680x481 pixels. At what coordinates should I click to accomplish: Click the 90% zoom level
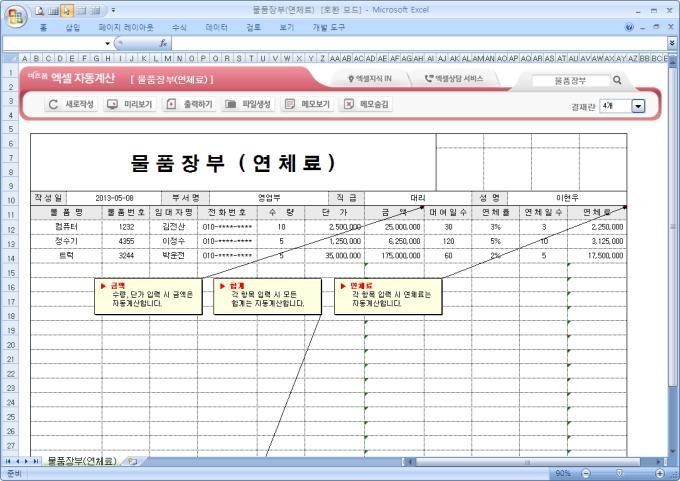pos(562,473)
